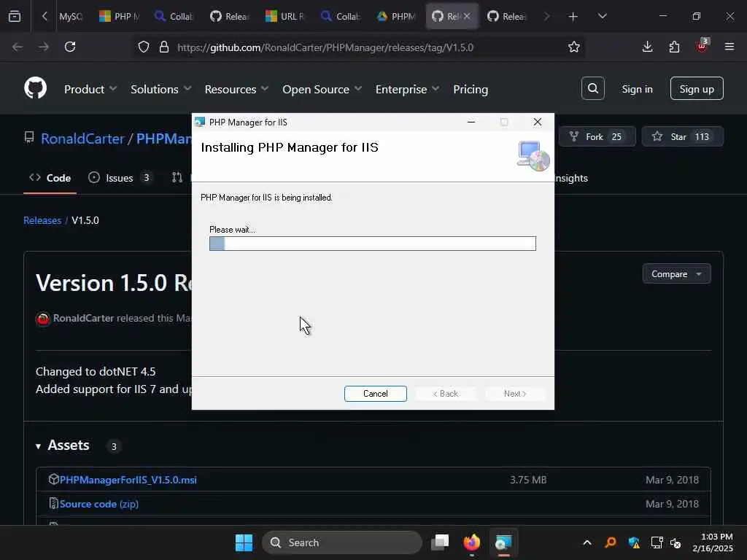Cancel the PHP Manager installation
The width and height of the screenshot is (747, 560).
click(x=376, y=394)
